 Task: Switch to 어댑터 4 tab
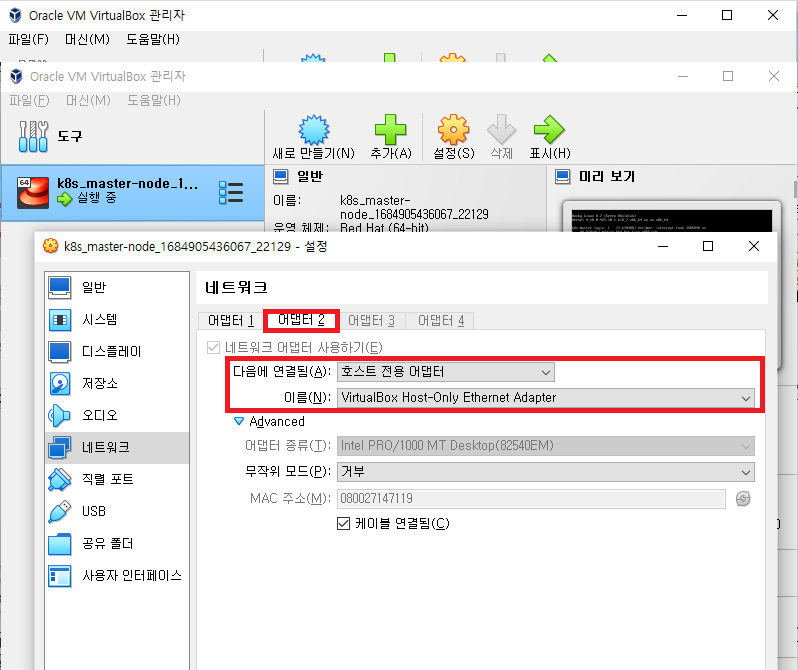click(x=441, y=321)
